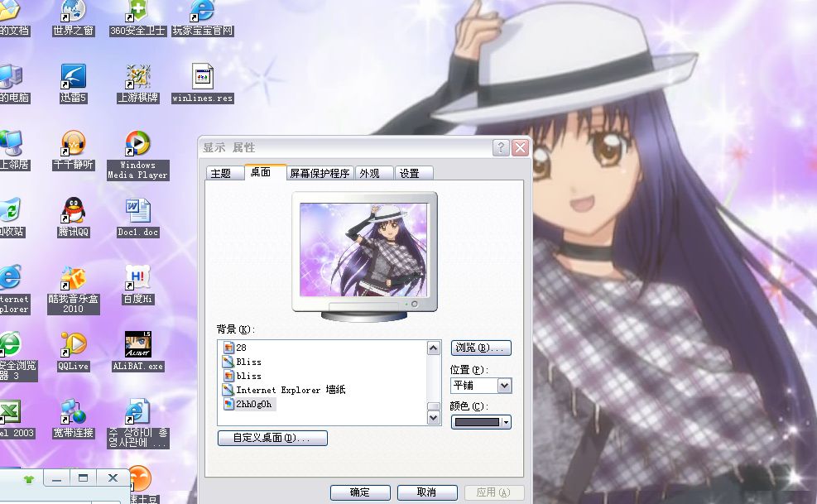Select the 360安全卫士 desktop icon
Viewport: 817px width, 504px height.
point(137,12)
